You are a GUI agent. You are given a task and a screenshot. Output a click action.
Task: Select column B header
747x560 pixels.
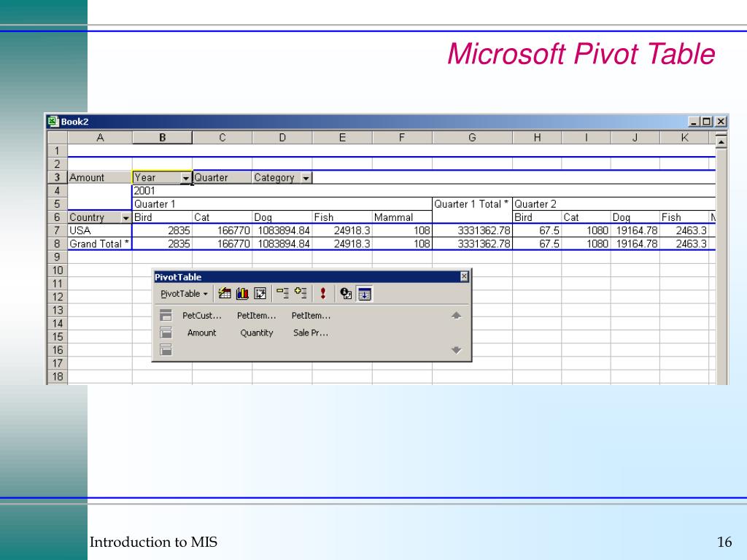(163, 138)
